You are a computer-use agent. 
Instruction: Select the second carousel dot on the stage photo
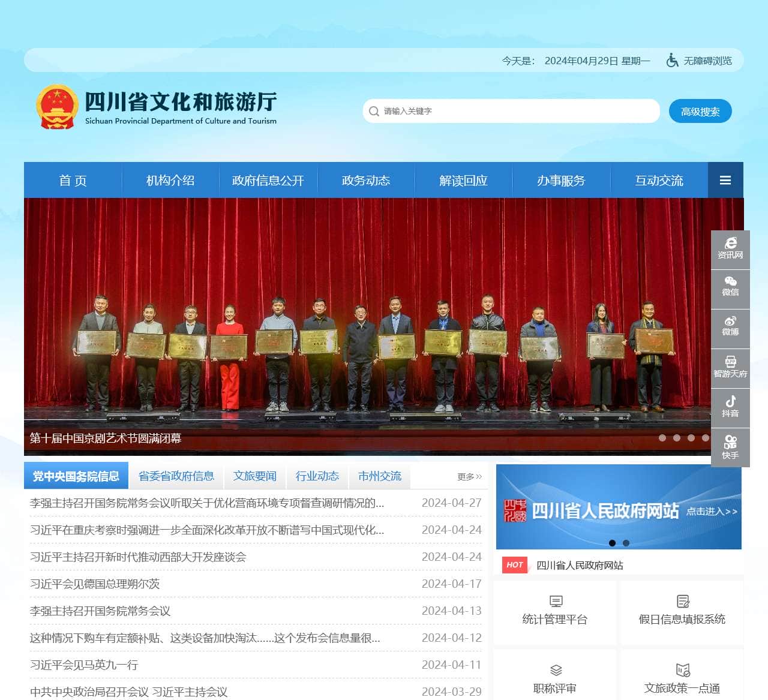[677, 438]
